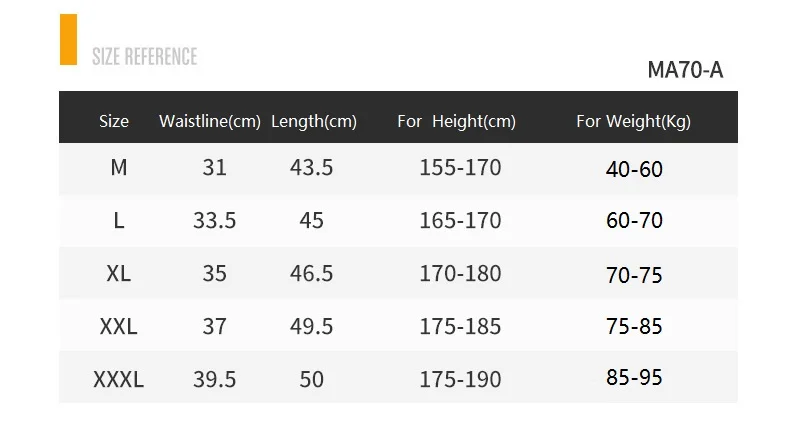Select the L size row label
790x423 pixels.
(118, 220)
